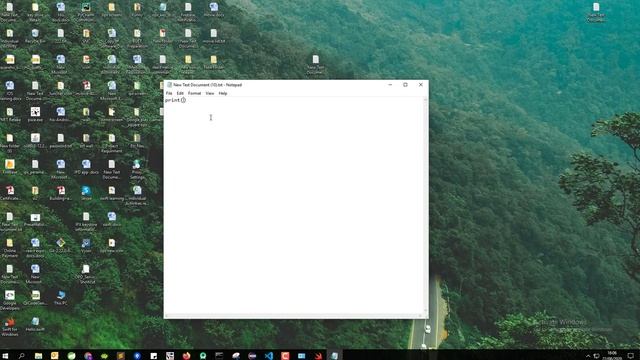Click the Notepad vertical scrollbar
Screen dimensions: 640x360
426,206
